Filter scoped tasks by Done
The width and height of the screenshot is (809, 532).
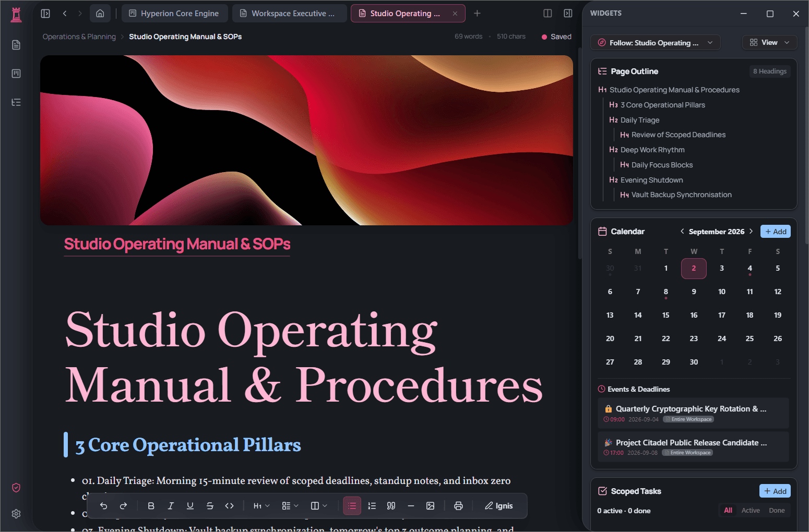pyautogui.click(x=777, y=511)
